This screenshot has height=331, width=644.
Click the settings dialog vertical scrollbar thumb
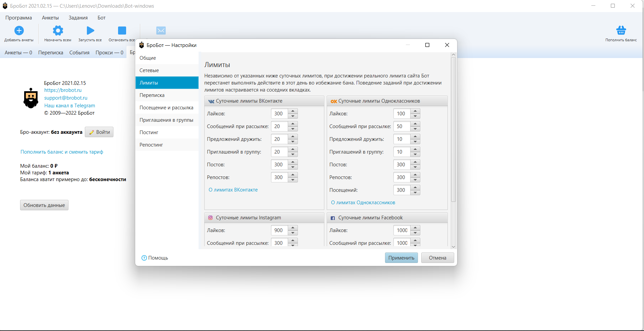[453, 129]
